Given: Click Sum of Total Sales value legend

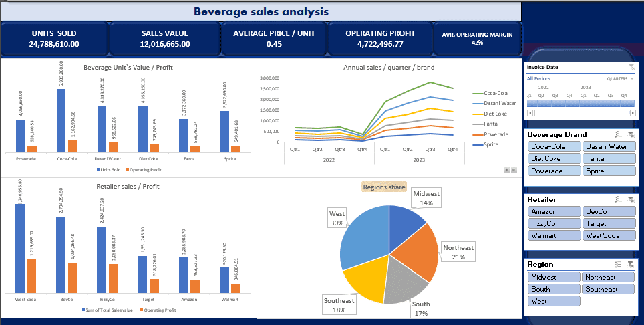Looking at the screenshot, I should click(107, 310).
